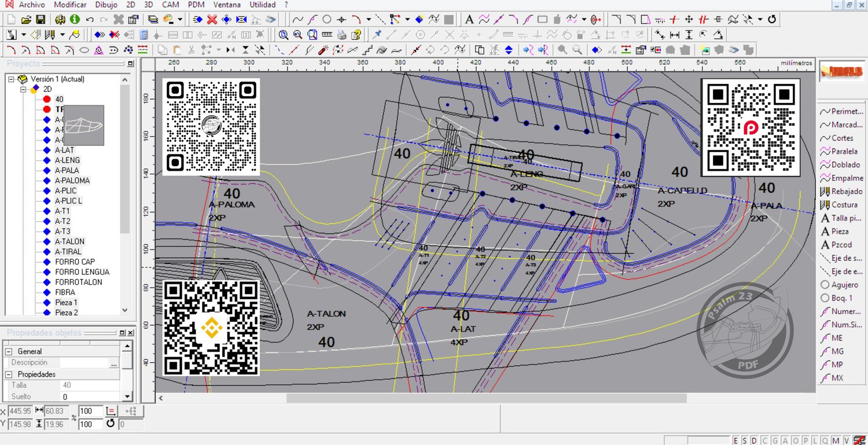The image size is (868, 445).
Task: Collapse the Propiedades section
Action: [9, 374]
